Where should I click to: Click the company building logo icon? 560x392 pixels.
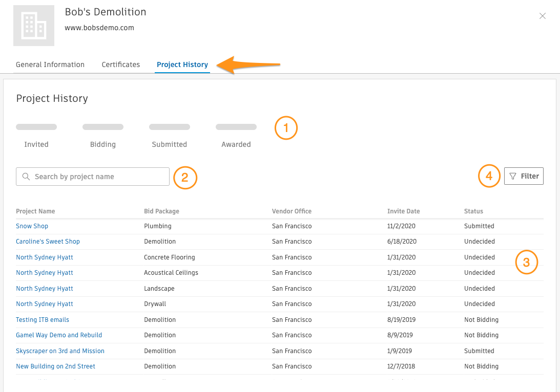coord(34,26)
